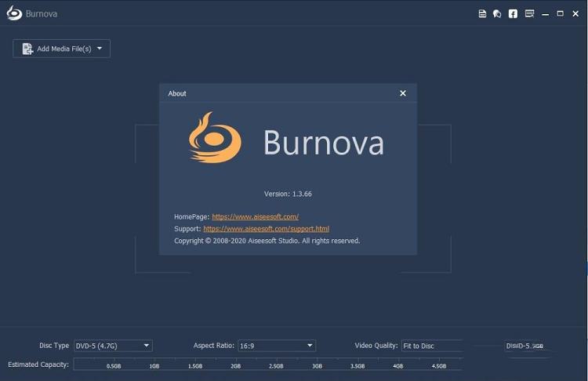Open the Support support.html link

click(266, 229)
